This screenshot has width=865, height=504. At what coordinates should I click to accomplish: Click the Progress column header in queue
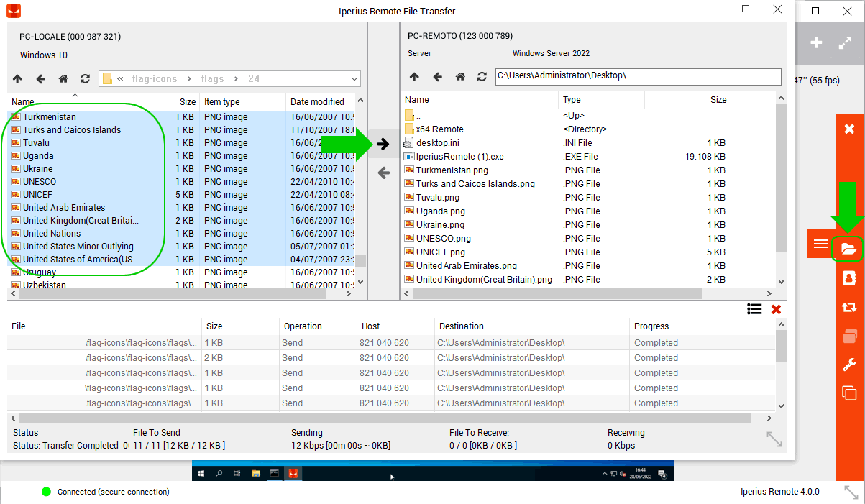click(651, 326)
